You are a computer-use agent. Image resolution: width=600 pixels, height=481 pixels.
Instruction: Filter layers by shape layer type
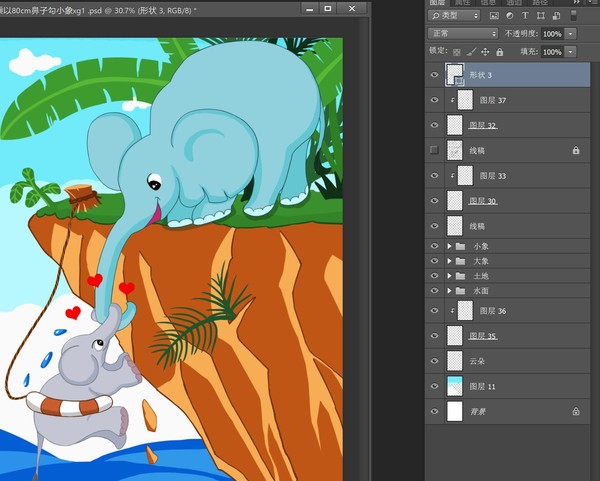click(541, 16)
